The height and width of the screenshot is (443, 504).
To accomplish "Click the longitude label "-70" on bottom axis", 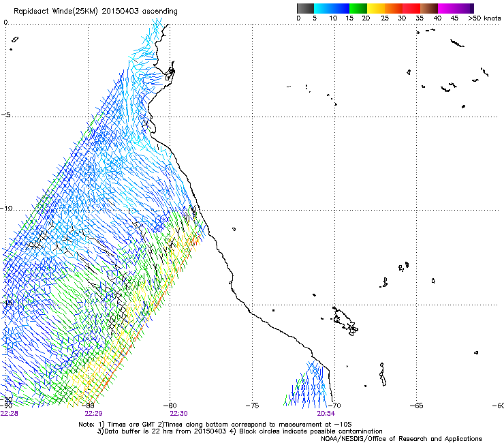I will [334, 406].
